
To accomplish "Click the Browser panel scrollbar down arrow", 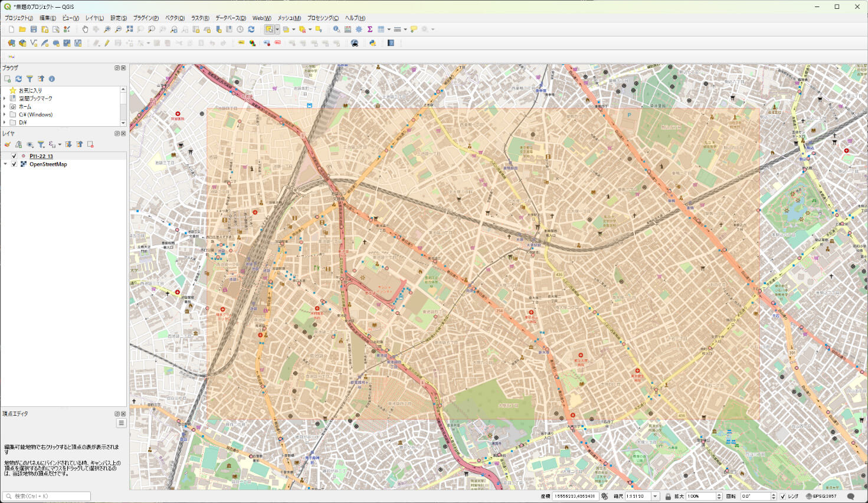I will tap(123, 123).
